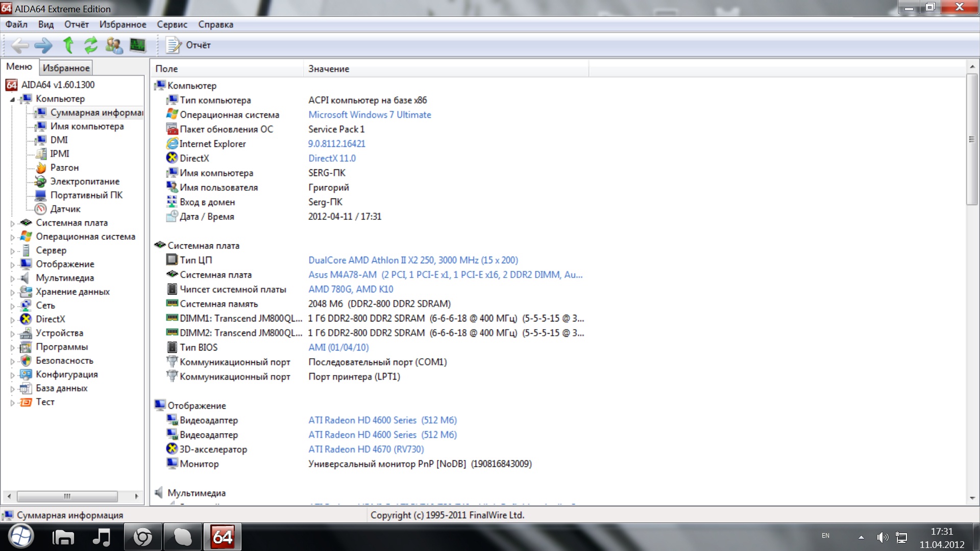Open the Справка menu

[215, 24]
